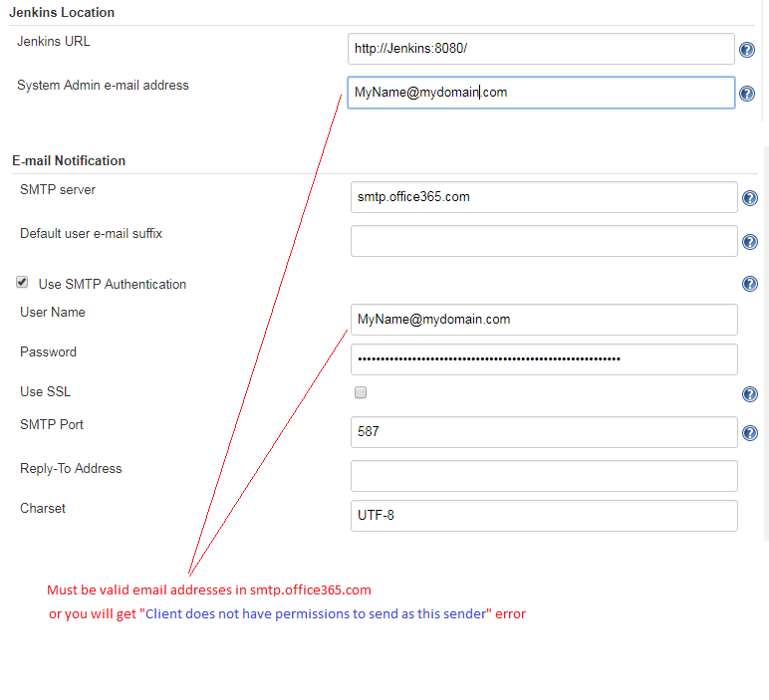769x700 pixels.
Task: Click the SMTP Port field
Action: click(x=544, y=432)
